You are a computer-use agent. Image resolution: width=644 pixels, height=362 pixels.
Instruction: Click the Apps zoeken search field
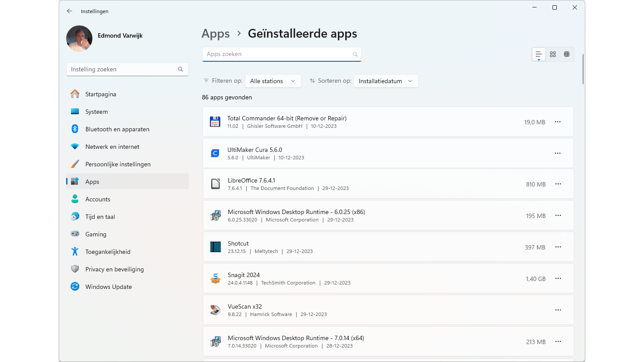(278, 54)
